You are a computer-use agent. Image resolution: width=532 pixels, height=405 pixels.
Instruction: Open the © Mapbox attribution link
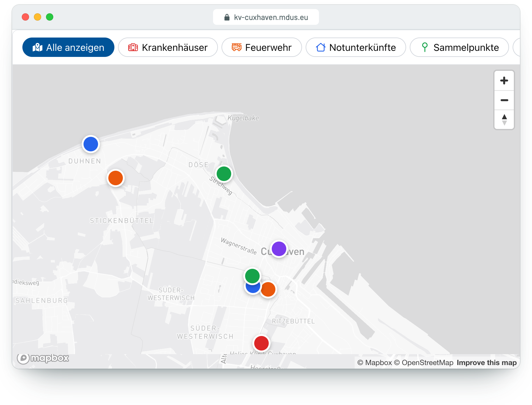[x=375, y=363]
